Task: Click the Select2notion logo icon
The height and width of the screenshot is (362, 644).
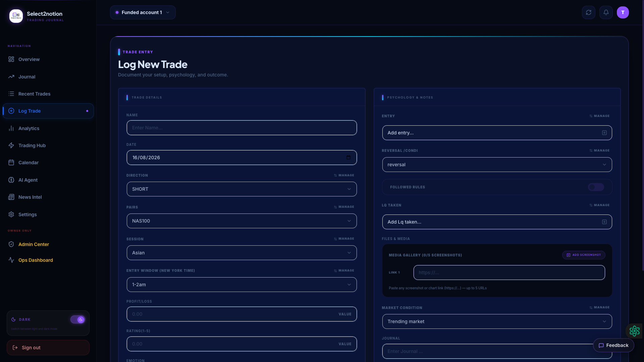Action: pyautogui.click(x=16, y=16)
